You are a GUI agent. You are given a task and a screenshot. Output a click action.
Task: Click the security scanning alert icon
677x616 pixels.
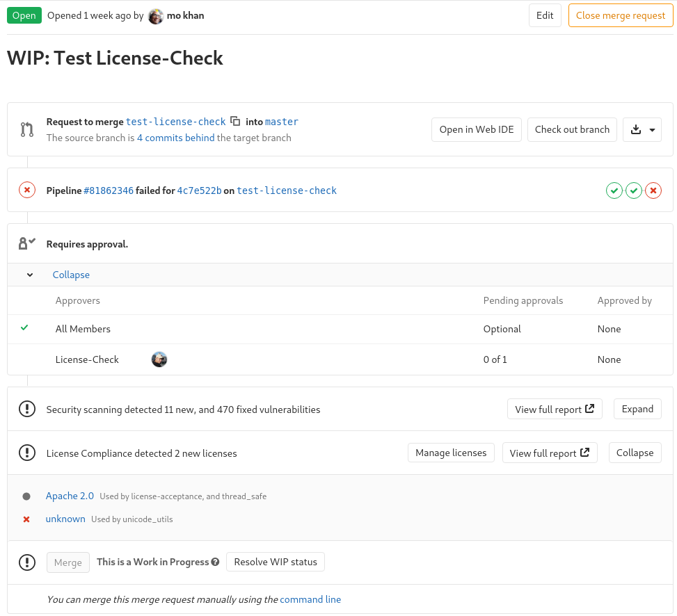[26, 409]
